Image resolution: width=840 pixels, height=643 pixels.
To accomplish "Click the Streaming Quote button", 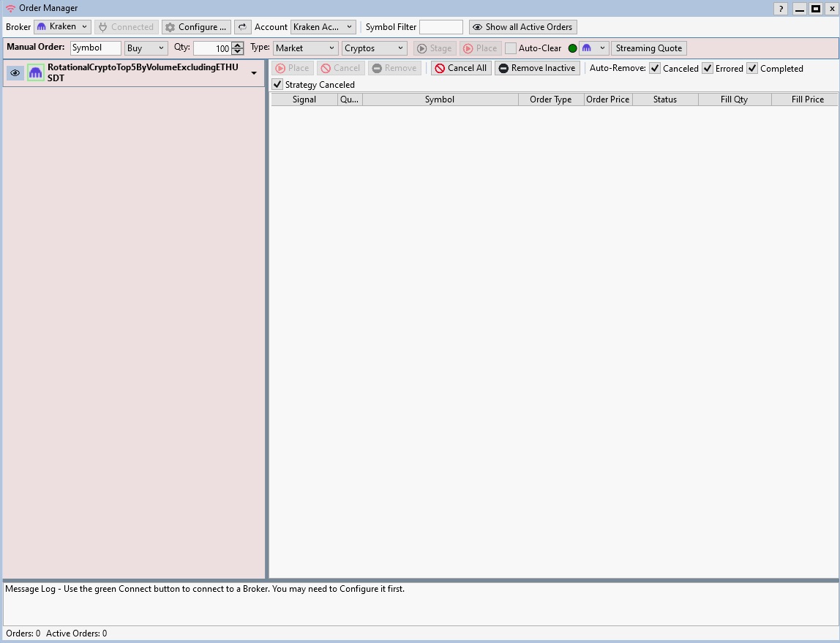I will 648,48.
